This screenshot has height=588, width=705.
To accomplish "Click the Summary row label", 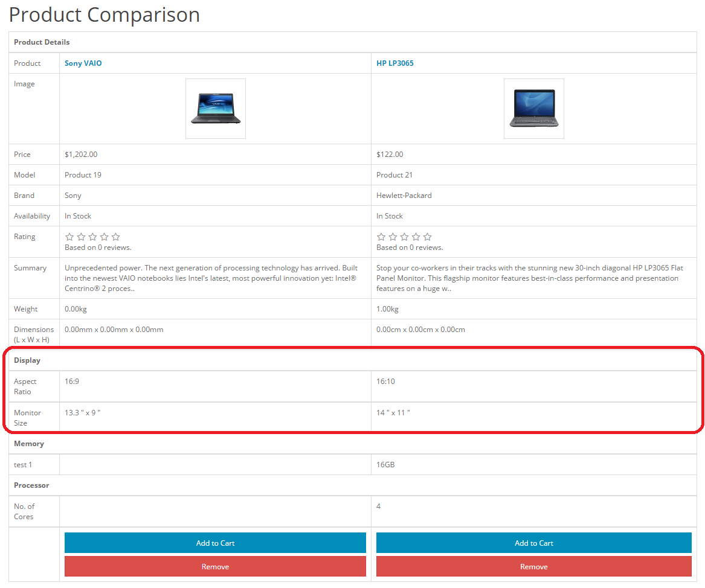I will tap(30, 268).
